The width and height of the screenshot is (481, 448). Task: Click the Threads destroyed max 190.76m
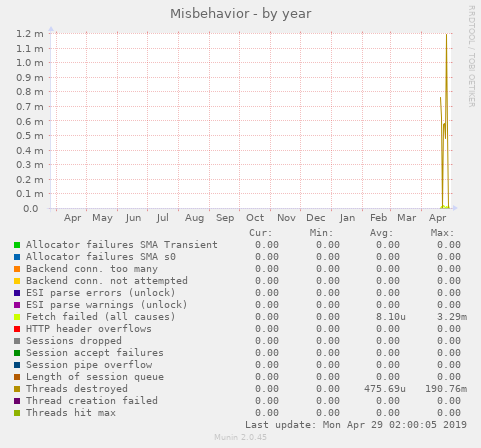click(x=446, y=389)
